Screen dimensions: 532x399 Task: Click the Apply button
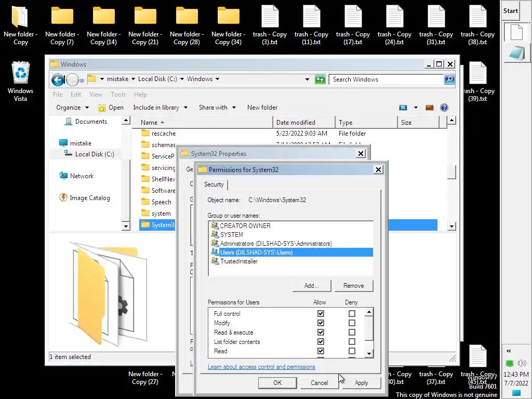(362, 383)
